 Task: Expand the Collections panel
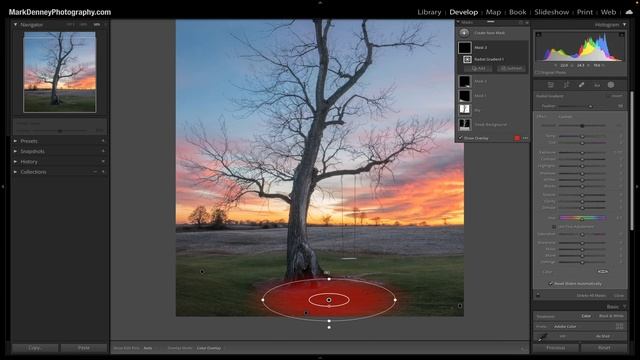16,172
